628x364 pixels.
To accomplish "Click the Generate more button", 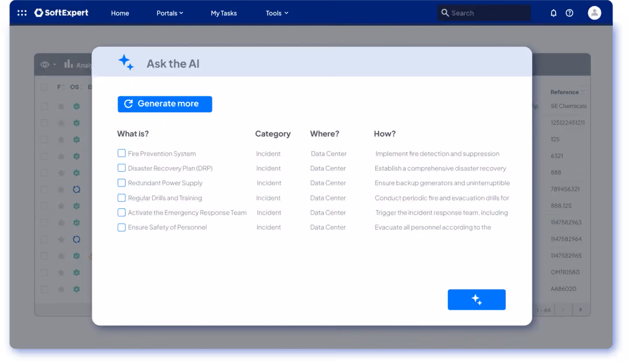I will click(165, 104).
